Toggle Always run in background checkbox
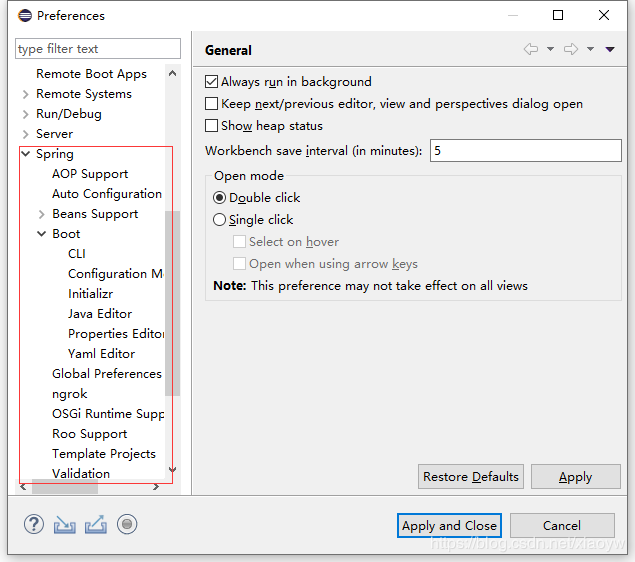The height and width of the screenshot is (562, 635). coord(211,82)
